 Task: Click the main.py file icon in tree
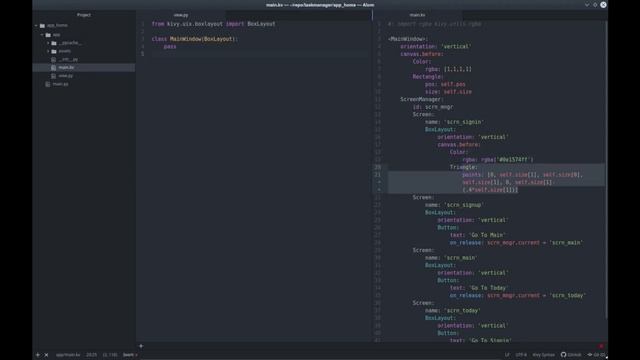click(48, 84)
